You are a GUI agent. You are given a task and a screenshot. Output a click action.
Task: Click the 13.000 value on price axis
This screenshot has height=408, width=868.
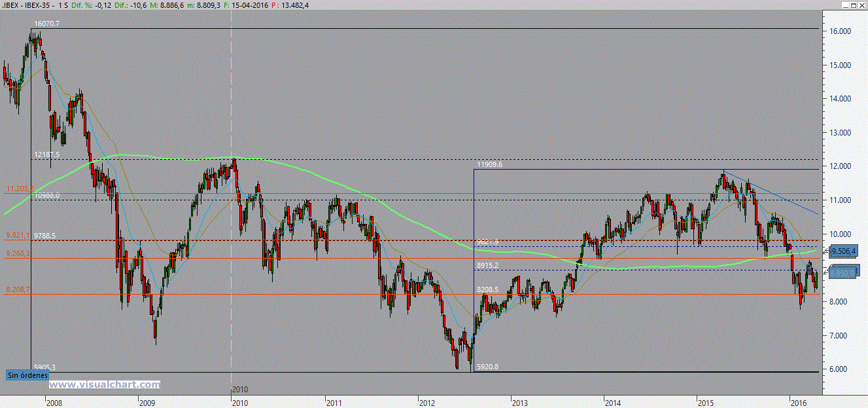(840, 132)
